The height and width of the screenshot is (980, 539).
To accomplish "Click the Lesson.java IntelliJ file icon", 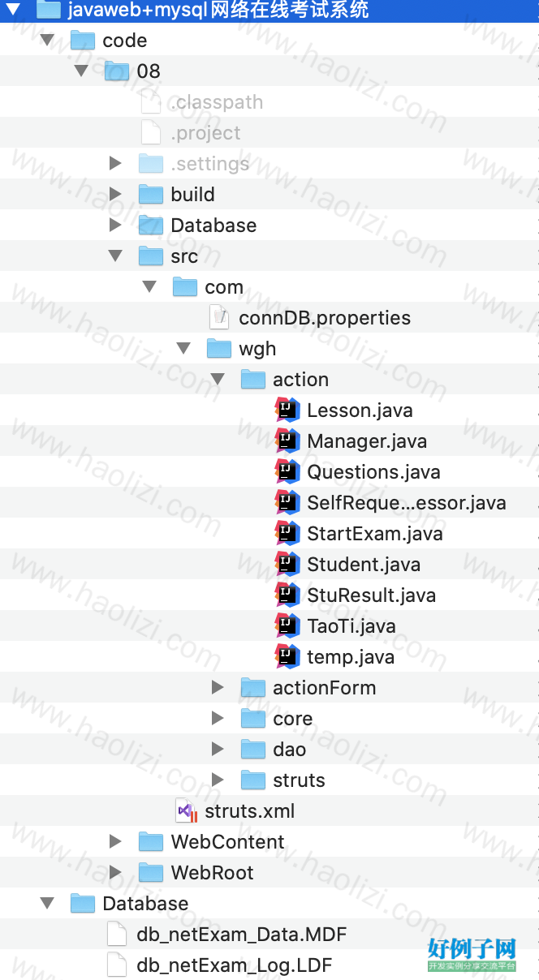I will tap(287, 410).
